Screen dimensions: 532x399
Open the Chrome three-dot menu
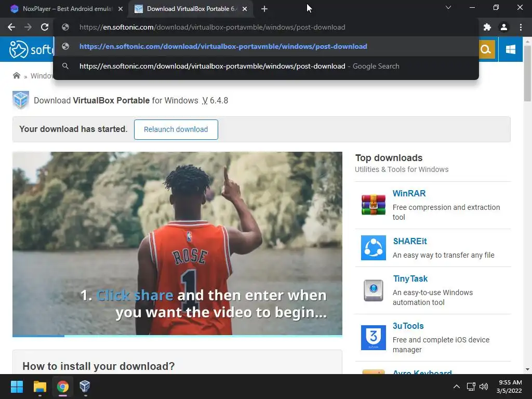521,27
